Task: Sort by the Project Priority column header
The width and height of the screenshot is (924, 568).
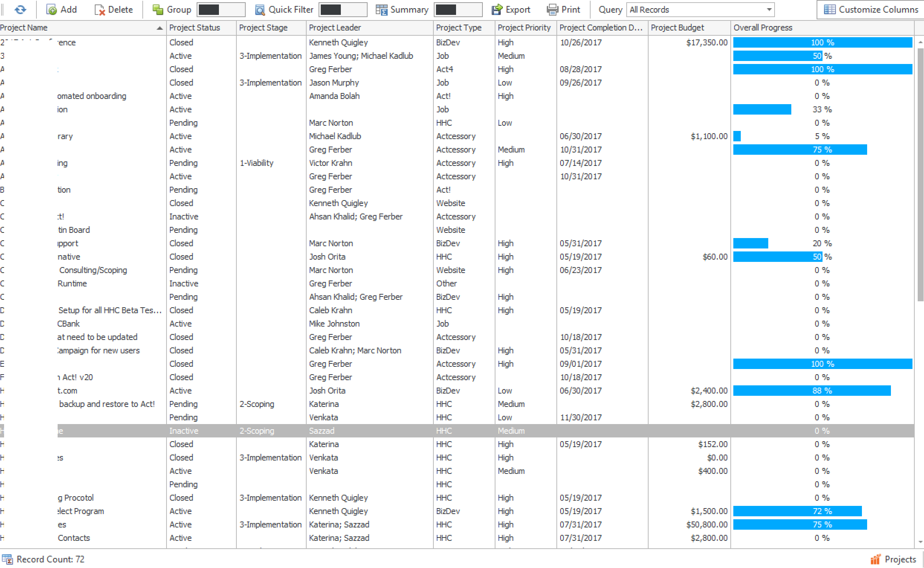Action: [x=526, y=28]
